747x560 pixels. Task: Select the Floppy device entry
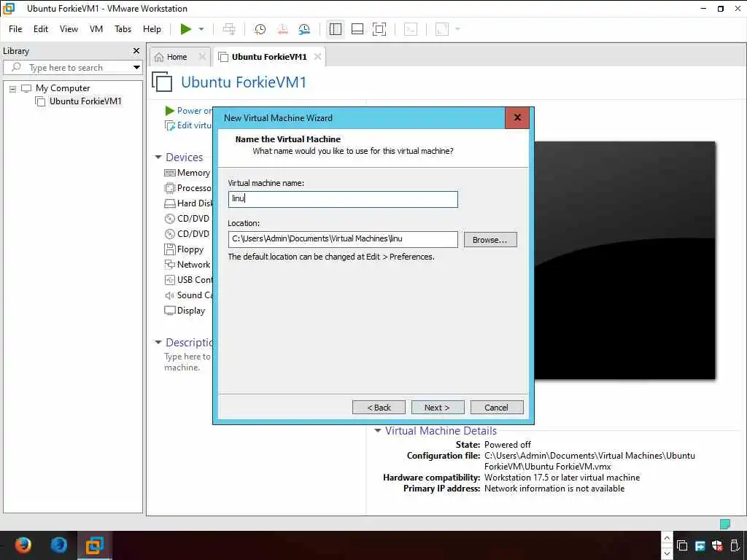184,249
